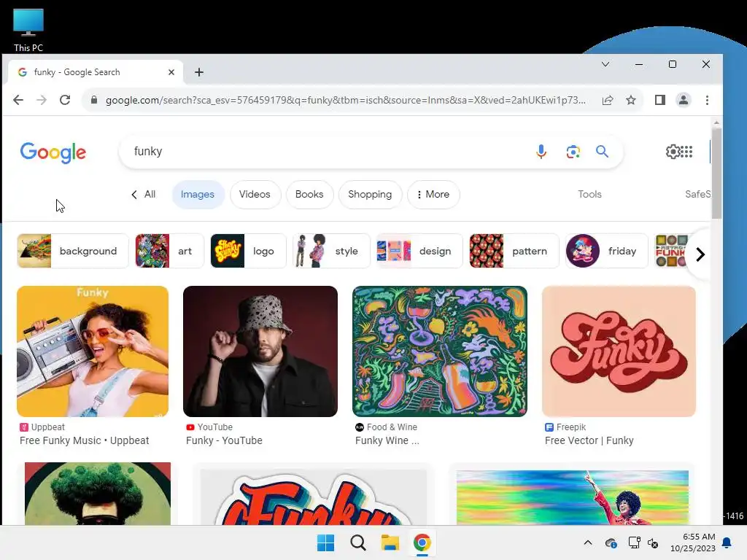Click the forward navigation arrow
Viewport: 747px width, 560px height.
click(x=42, y=100)
